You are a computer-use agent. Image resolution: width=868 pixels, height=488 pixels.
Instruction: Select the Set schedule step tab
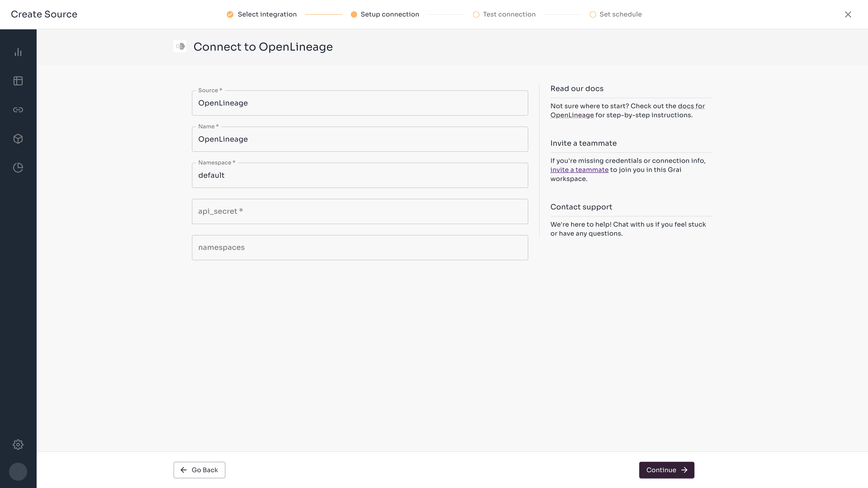(x=620, y=14)
